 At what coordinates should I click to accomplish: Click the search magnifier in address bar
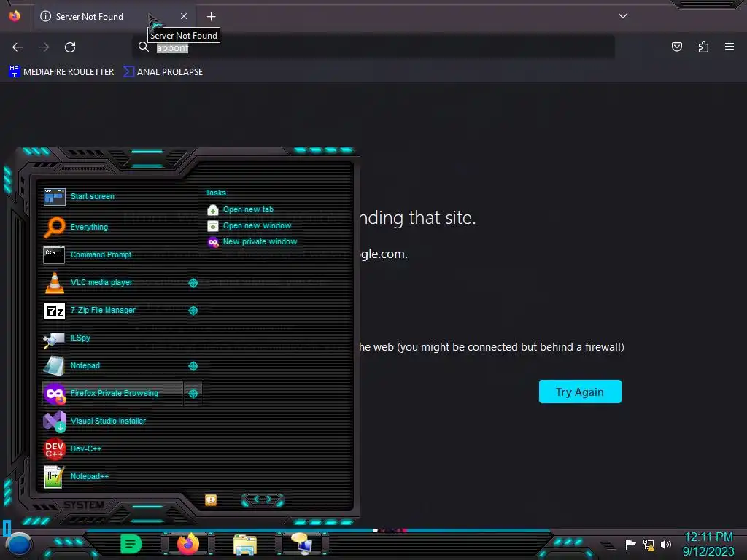(x=144, y=47)
